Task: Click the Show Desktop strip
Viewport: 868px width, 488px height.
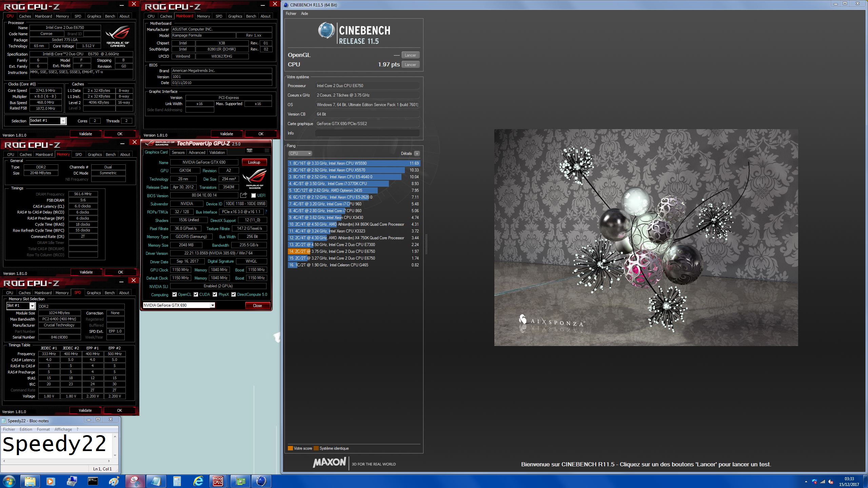Action: click(866, 482)
